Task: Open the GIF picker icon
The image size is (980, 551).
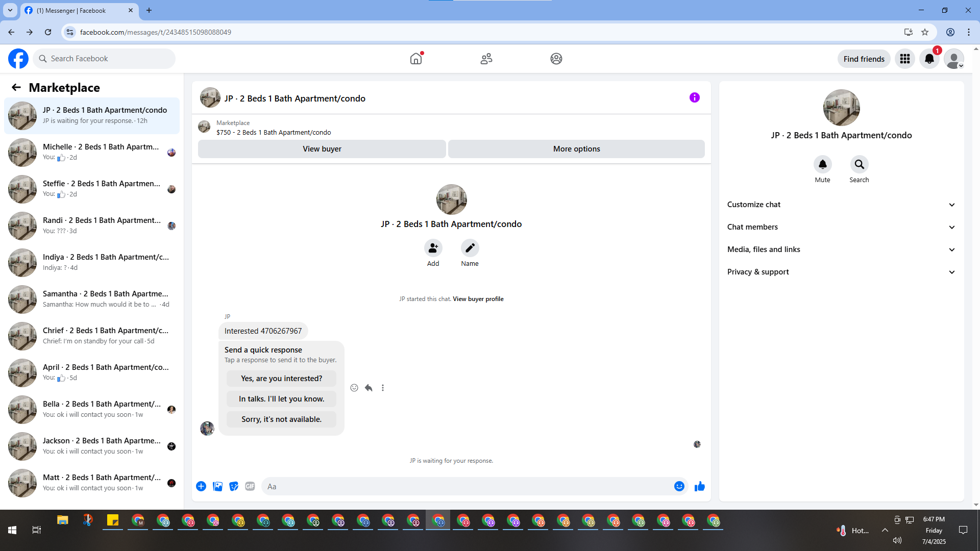Action: tap(250, 486)
